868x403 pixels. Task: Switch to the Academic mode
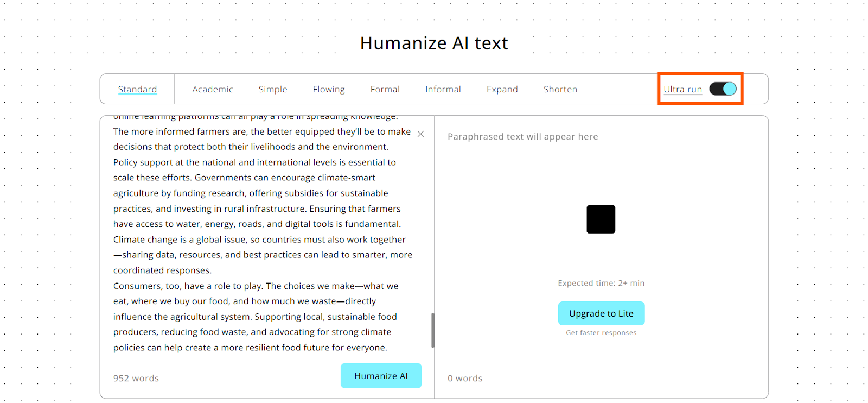click(x=213, y=89)
